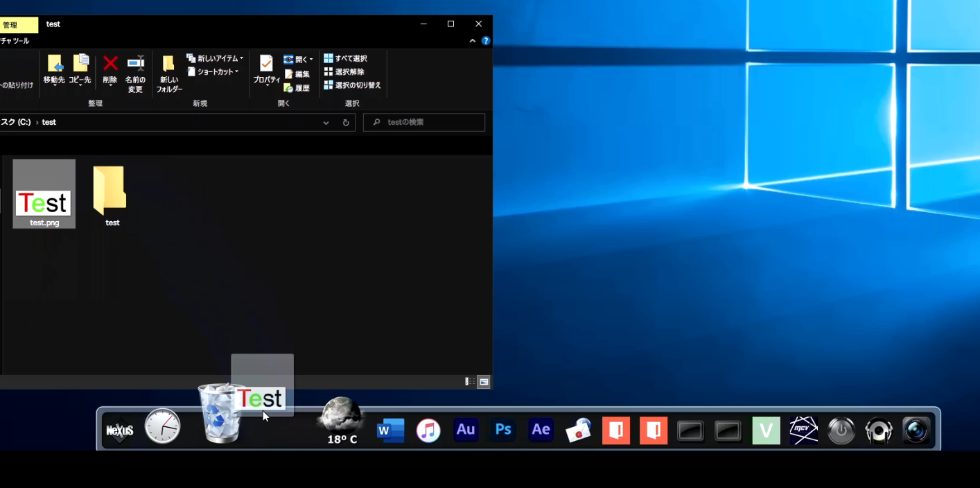Open the Photoshop icon in the dock
Viewport: 980px width, 488px height.
503,430
